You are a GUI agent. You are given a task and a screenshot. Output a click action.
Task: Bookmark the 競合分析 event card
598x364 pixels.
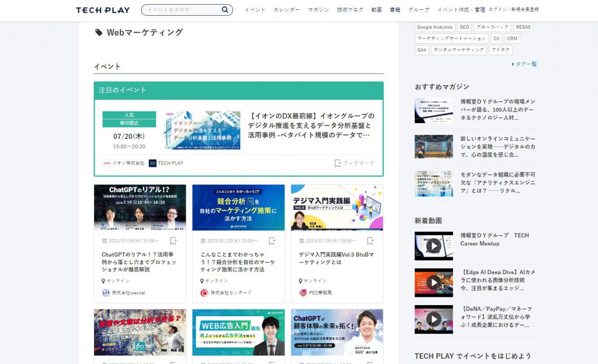(272, 241)
